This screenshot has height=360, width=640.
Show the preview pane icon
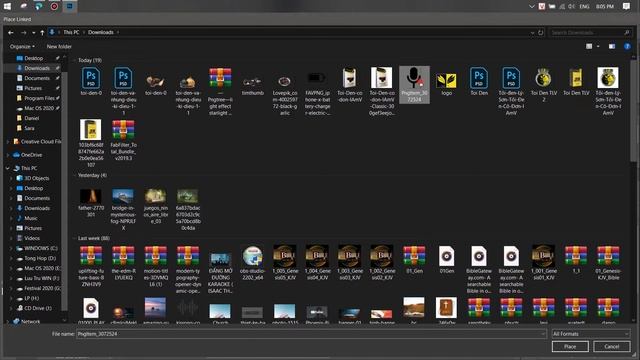pyautogui.click(x=612, y=47)
